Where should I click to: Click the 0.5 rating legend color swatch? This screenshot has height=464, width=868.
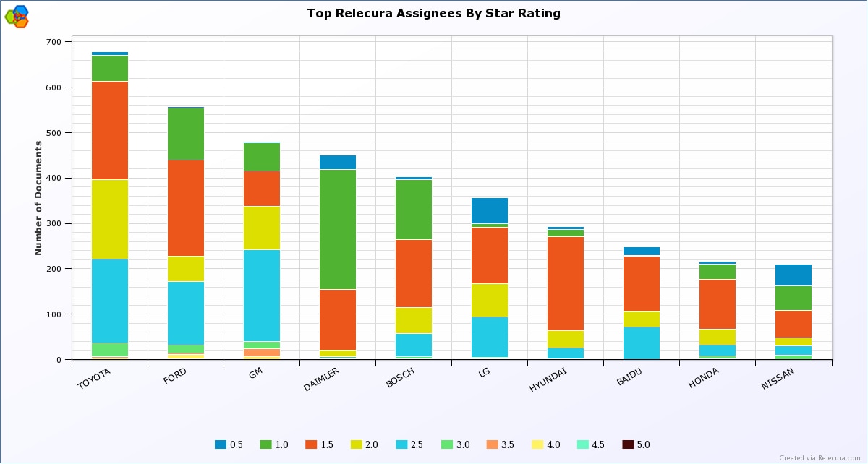click(221, 444)
